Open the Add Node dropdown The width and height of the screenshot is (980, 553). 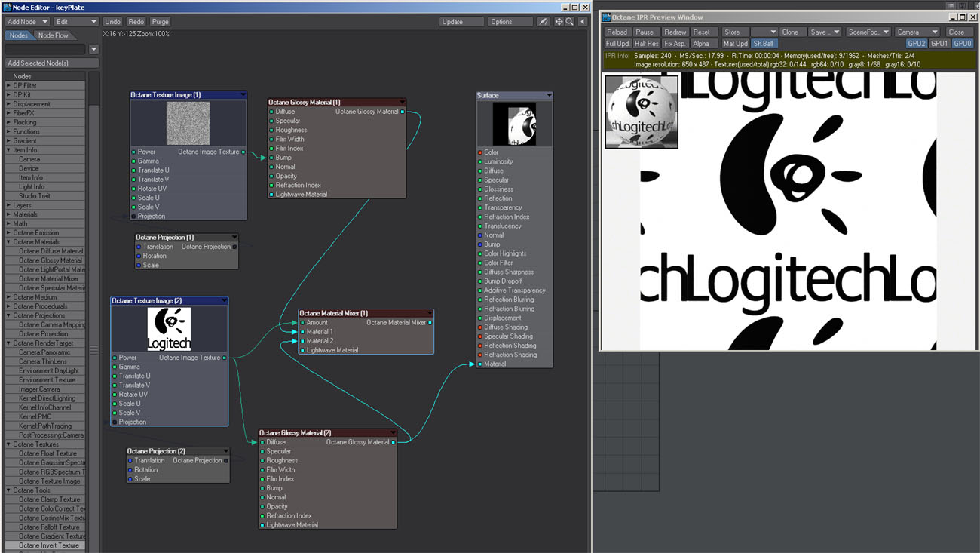(27, 22)
